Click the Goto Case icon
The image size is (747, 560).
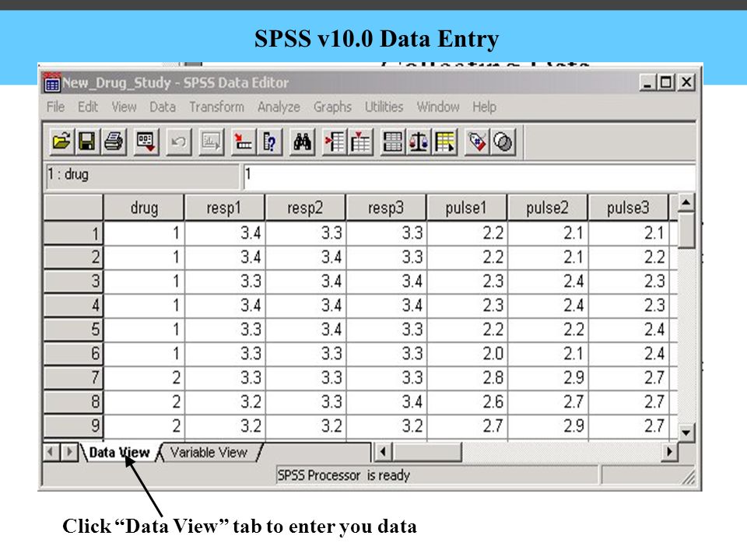[x=244, y=142]
